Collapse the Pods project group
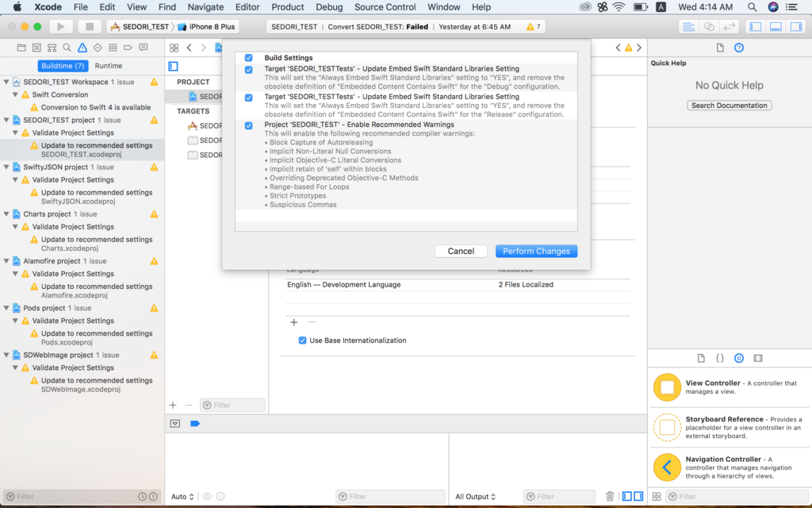This screenshot has width=812, height=508. [x=6, y=308]
